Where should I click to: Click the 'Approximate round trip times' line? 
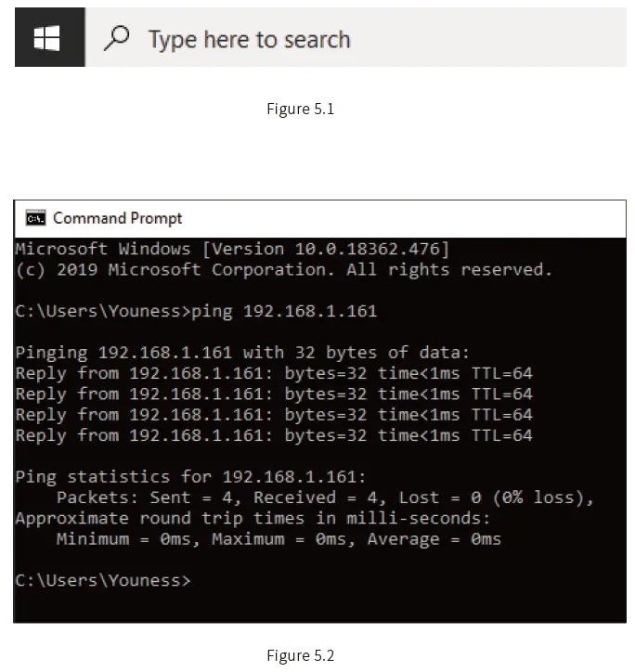pos(253,518)
